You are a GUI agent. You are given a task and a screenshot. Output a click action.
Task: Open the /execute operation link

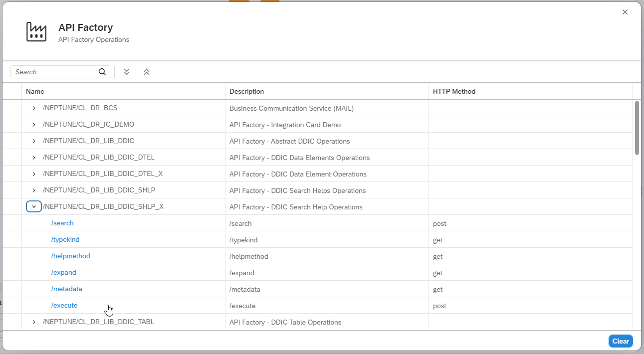[x=64, y=305]
